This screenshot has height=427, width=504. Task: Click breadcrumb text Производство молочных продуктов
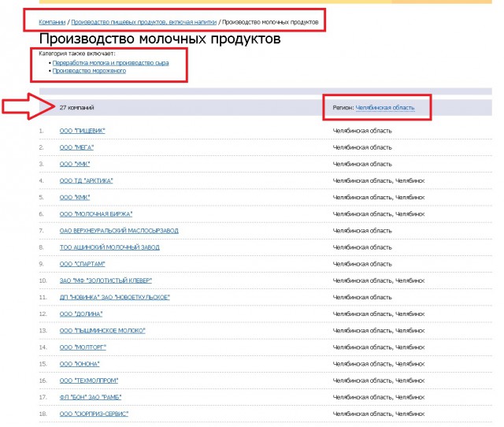270,22
